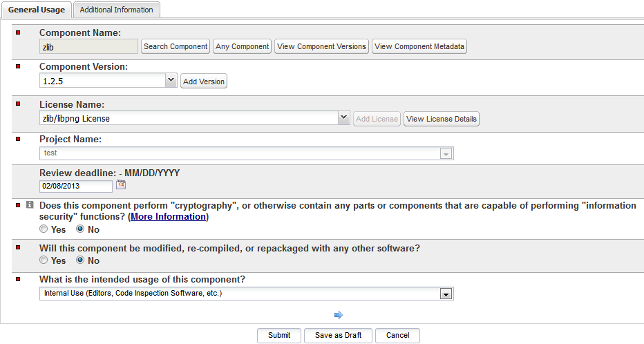Select the General Usage tab
This screenshot has height=344, width=644.
tap(36, 10)
